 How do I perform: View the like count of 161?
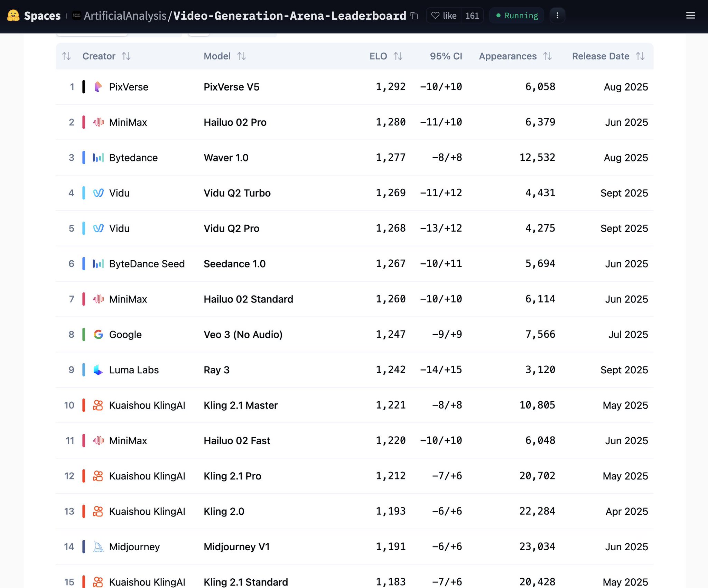pos(472,16)
